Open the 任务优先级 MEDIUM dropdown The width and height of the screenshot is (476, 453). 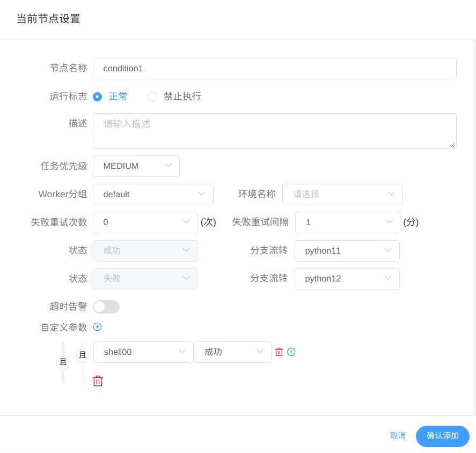136,166
